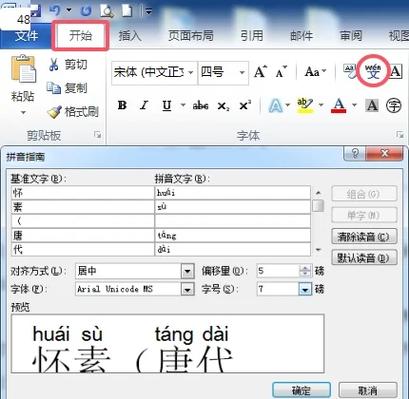Open the ruby font size 7 dropdown
The width and height of the screenshot is (409, 399).
(x=305, y=289)
